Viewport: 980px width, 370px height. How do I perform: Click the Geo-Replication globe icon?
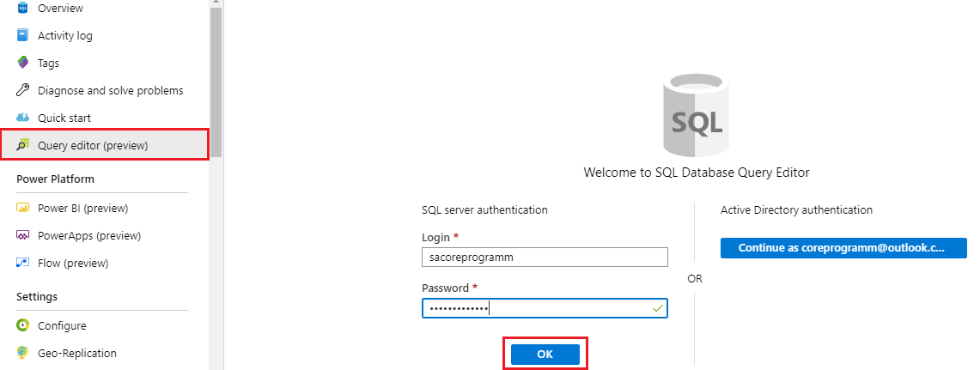tap(23, 353)
